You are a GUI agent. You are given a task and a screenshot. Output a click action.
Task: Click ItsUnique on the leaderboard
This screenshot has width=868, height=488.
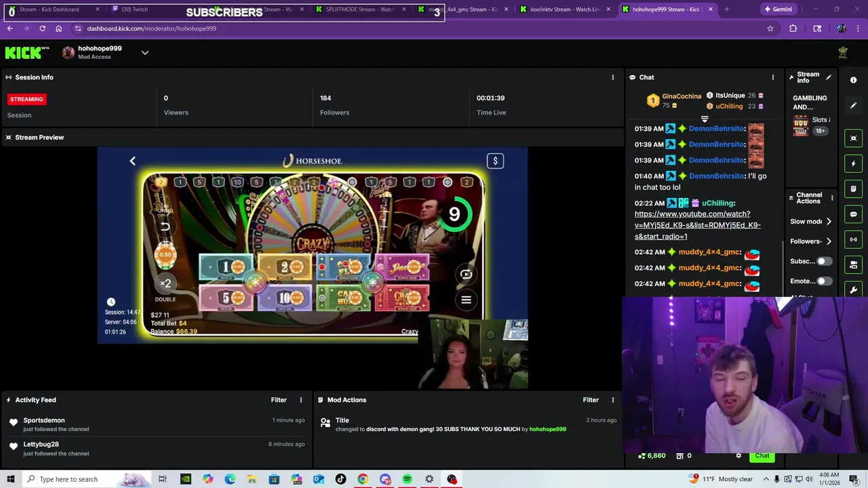[x=730, y=96]
